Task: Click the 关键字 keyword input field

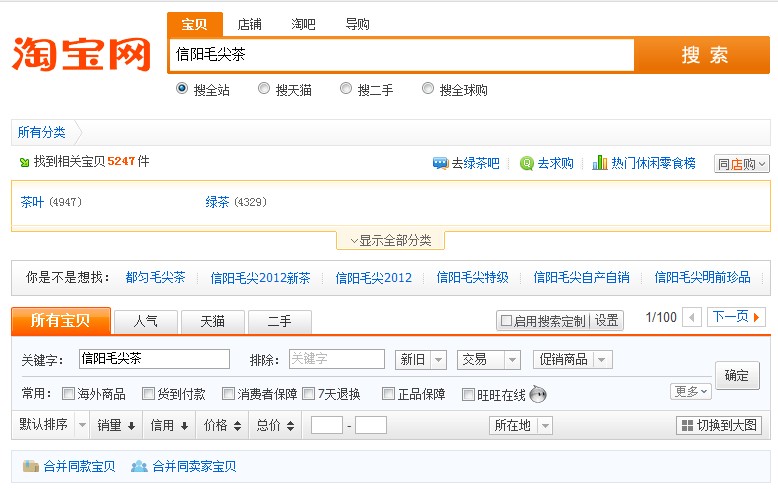Action: (154, 359)
